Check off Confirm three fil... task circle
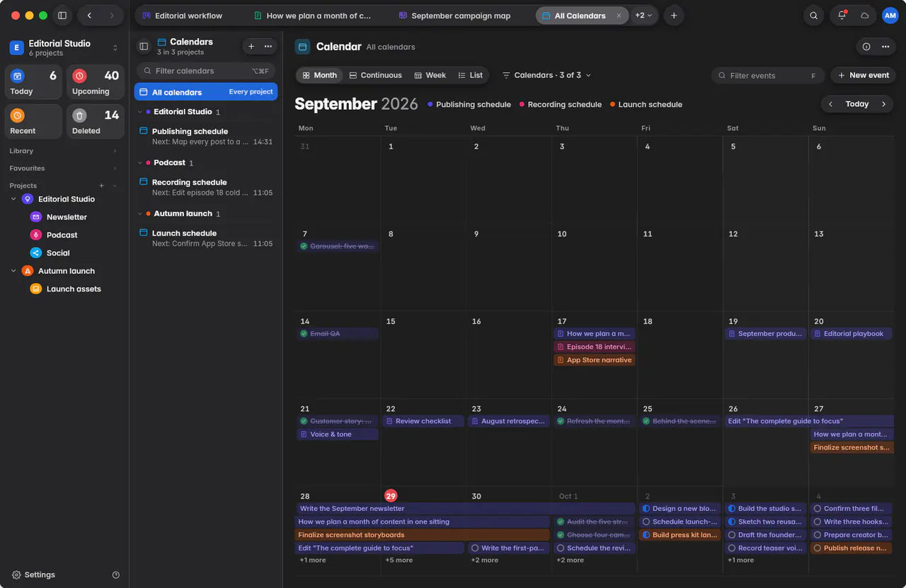This screenshot has width=906, height=588. (x=818, y=509)
